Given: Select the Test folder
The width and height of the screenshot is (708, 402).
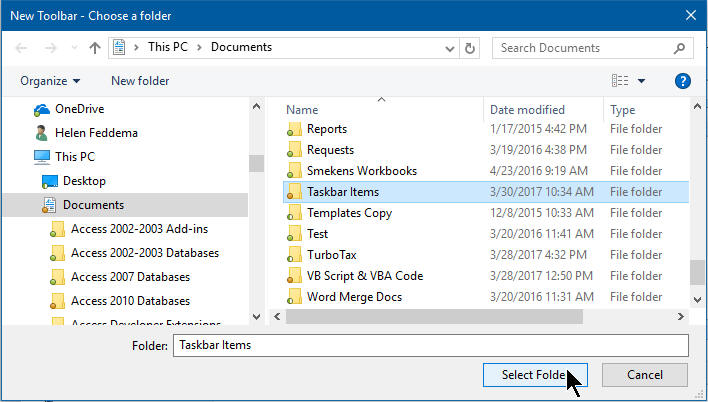Looking at the screenshot, I should pos(317,234).
